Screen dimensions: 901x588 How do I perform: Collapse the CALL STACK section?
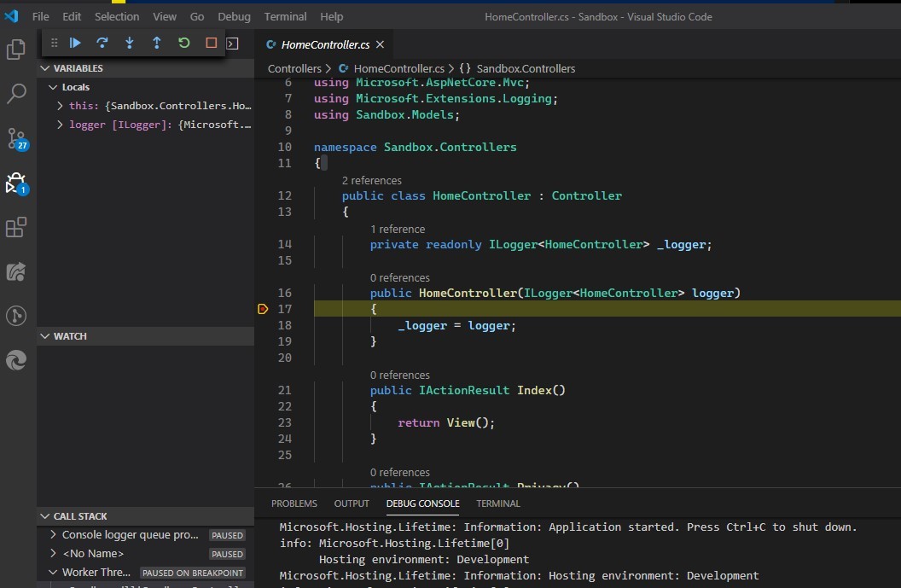45,516
